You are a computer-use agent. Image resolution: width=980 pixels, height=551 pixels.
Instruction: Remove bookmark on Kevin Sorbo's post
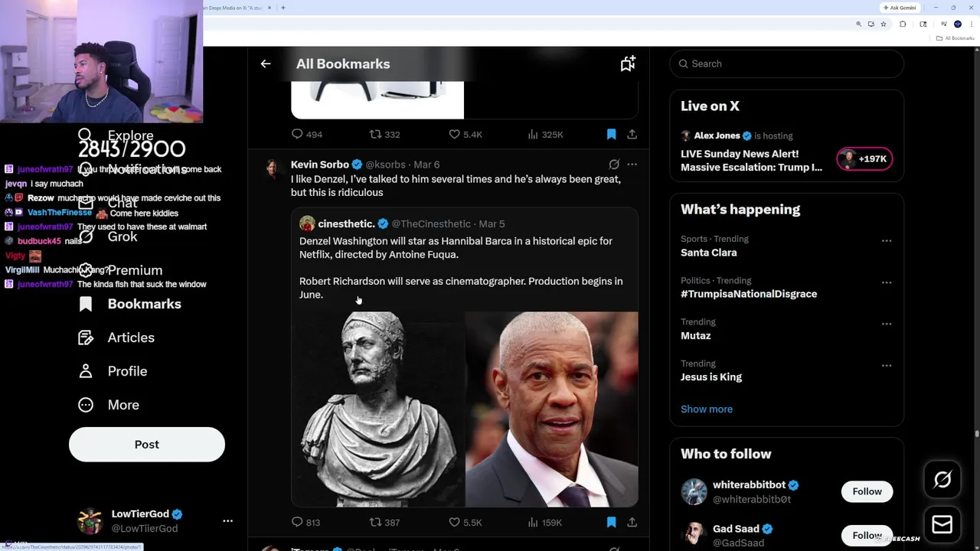pos(611,522)
